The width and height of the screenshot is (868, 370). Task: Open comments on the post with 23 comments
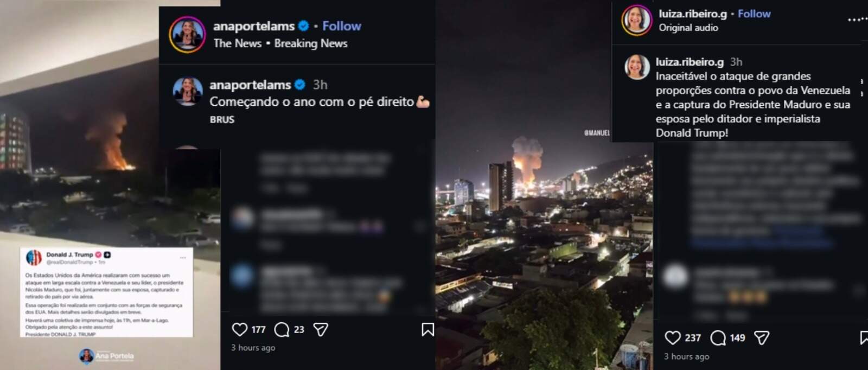pyautogui.click(x=282, y=329)
